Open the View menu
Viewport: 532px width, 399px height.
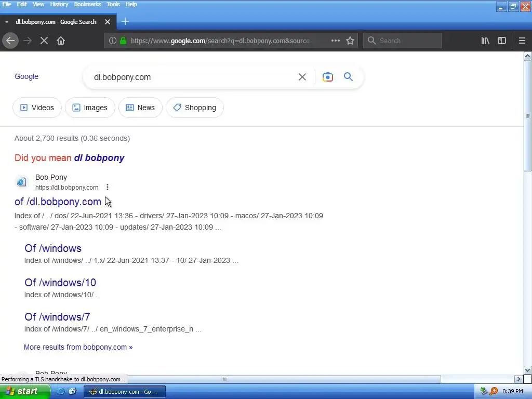coord(38,4)
